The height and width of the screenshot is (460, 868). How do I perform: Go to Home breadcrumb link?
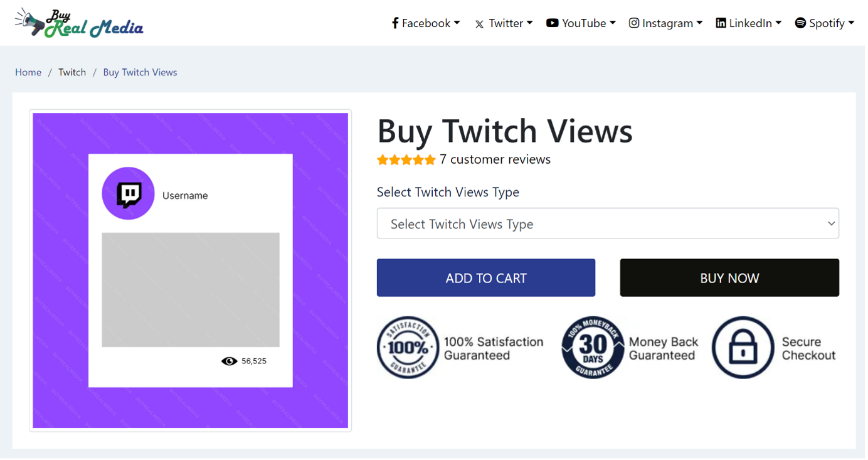(x=28, y=72)
